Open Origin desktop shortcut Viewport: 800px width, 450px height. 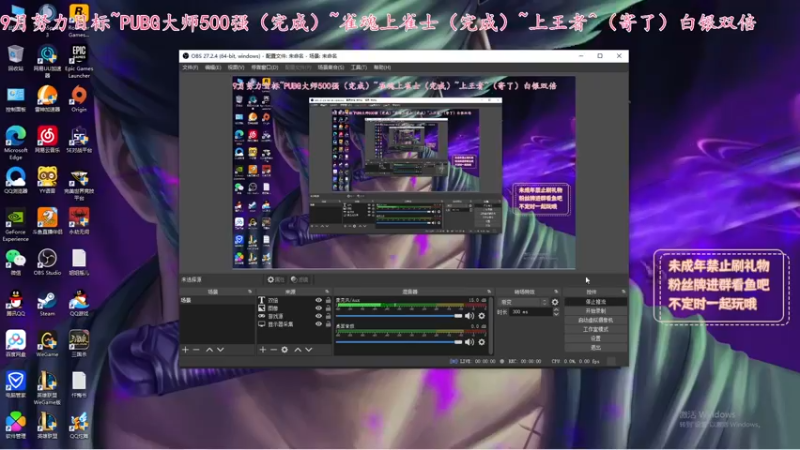(x=79, y=99)
